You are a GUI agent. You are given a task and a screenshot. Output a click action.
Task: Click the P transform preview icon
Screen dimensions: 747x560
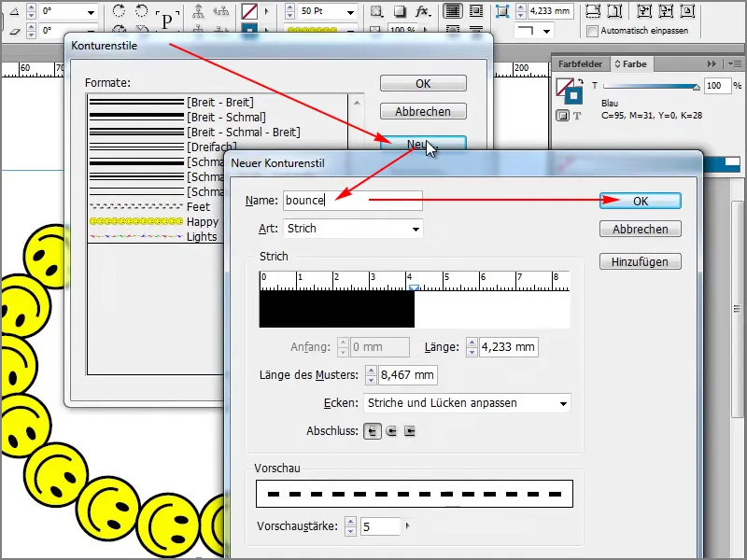167,21
